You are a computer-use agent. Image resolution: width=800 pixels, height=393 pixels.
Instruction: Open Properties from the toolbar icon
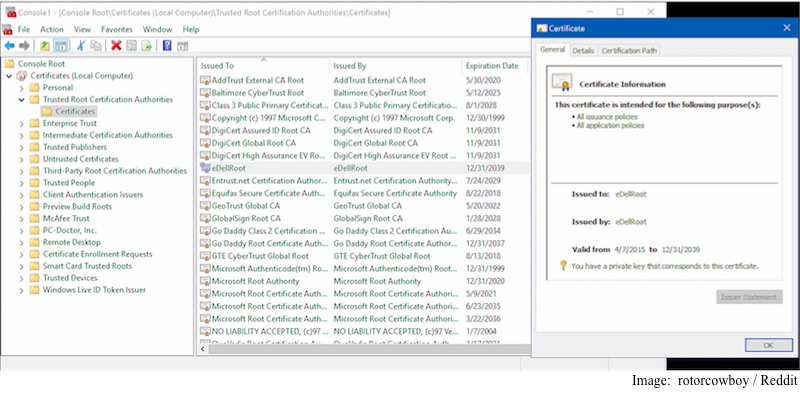(131, 46)
